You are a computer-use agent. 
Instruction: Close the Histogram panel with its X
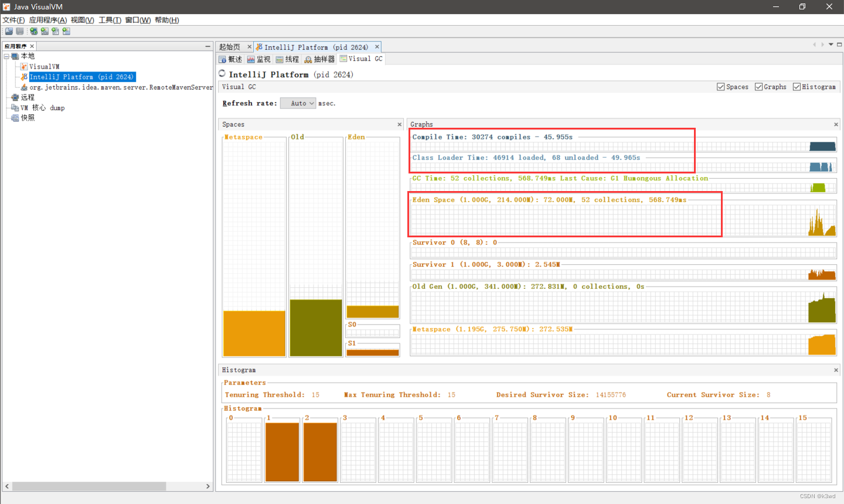[x=836, y=370]
